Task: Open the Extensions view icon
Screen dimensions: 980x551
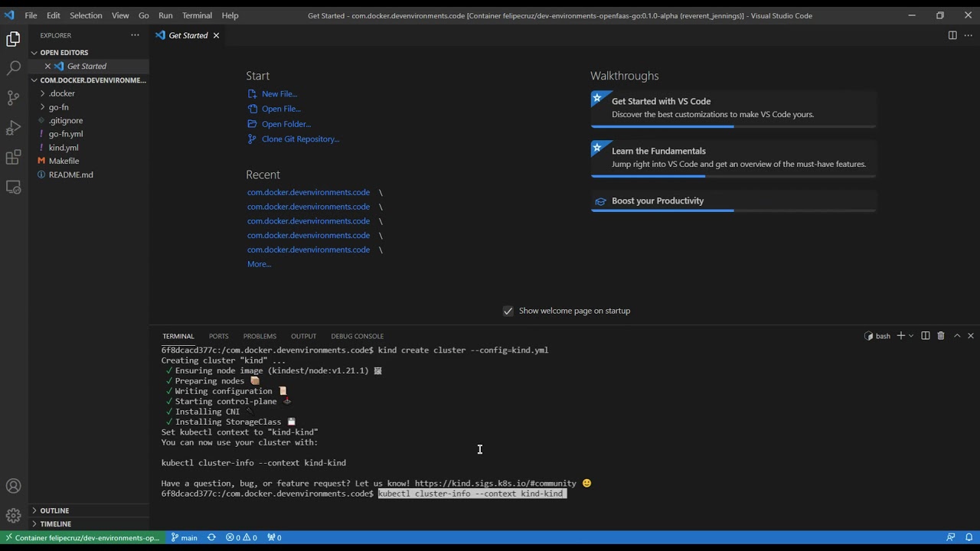Action: click(13, 158)
